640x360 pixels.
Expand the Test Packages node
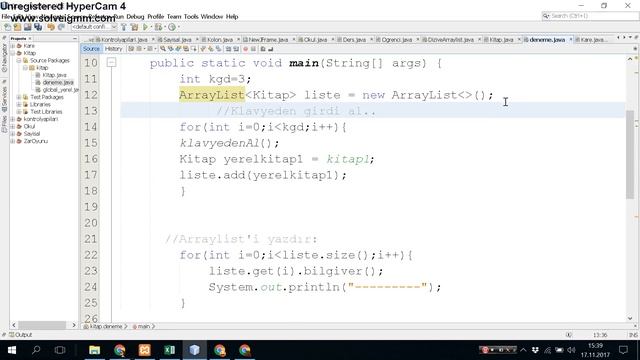click(19, 97)
